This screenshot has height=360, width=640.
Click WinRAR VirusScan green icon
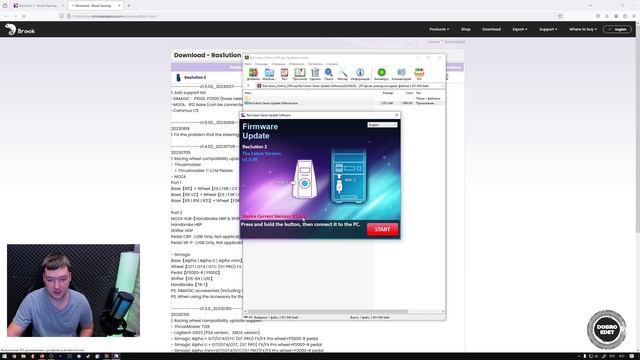[x=381, y=74]
